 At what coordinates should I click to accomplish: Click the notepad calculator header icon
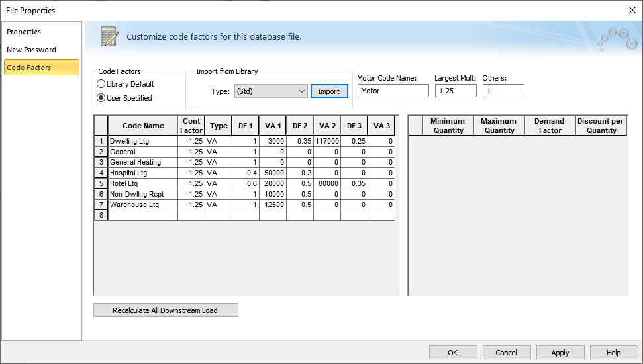tap(109, 36)
